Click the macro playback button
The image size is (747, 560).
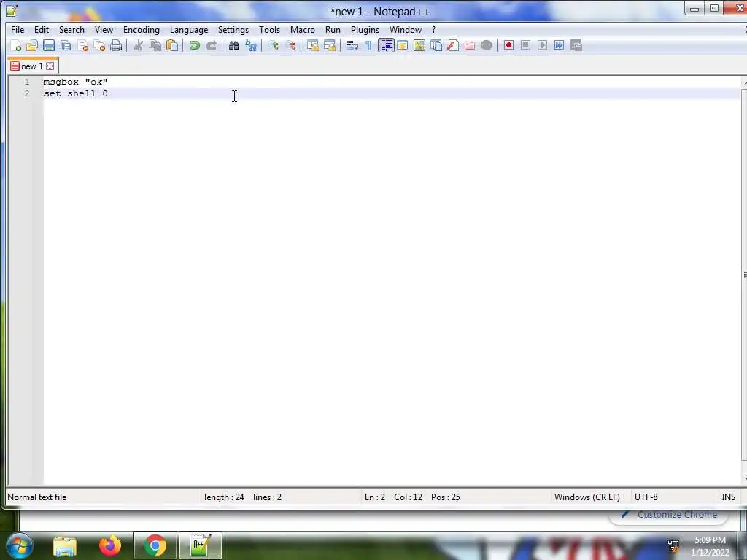(542, 46)
